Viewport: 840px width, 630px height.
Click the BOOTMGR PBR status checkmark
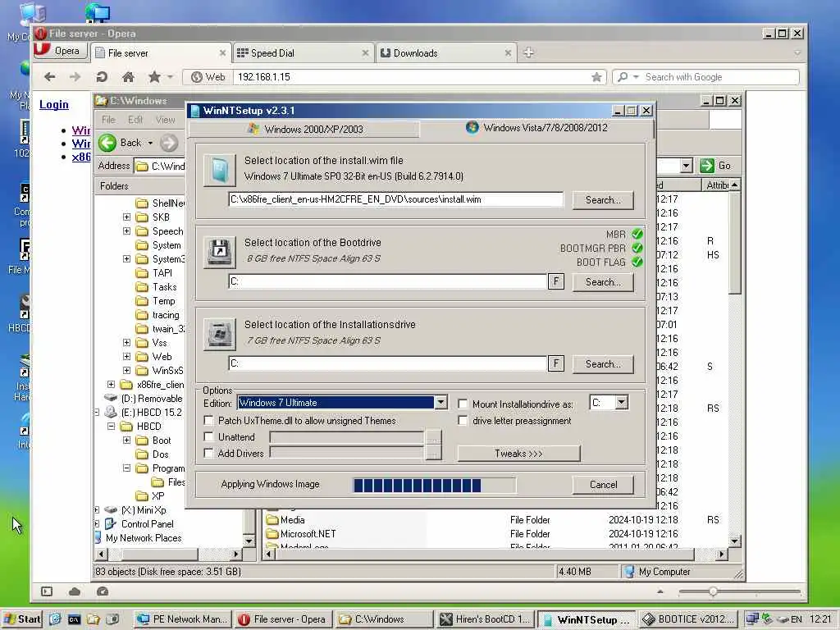pos(637,248)
